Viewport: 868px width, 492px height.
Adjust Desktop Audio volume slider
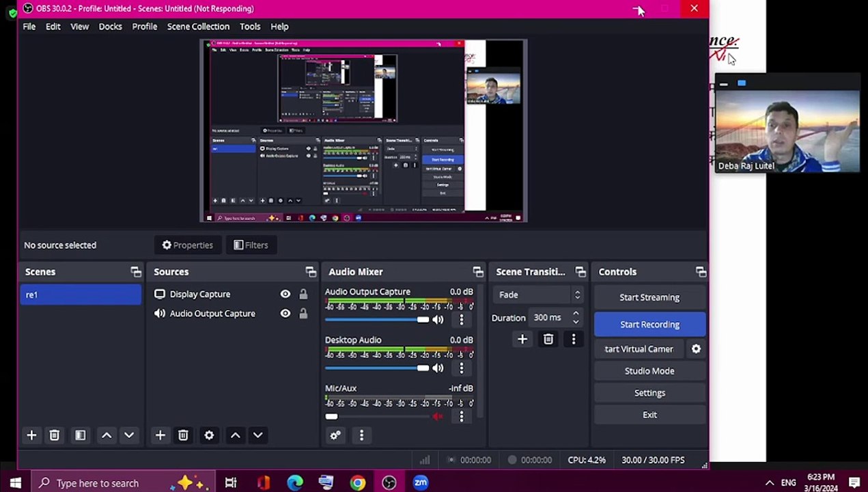tap(377, 368)
